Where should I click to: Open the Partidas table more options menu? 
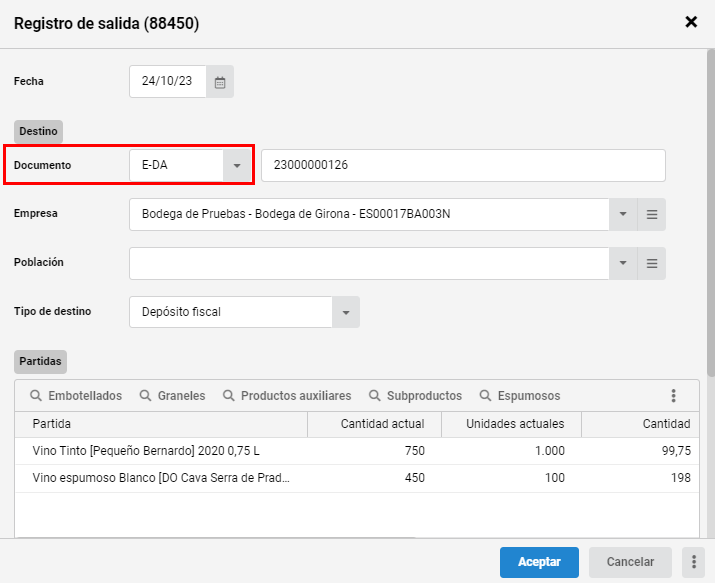pos(673,396)
